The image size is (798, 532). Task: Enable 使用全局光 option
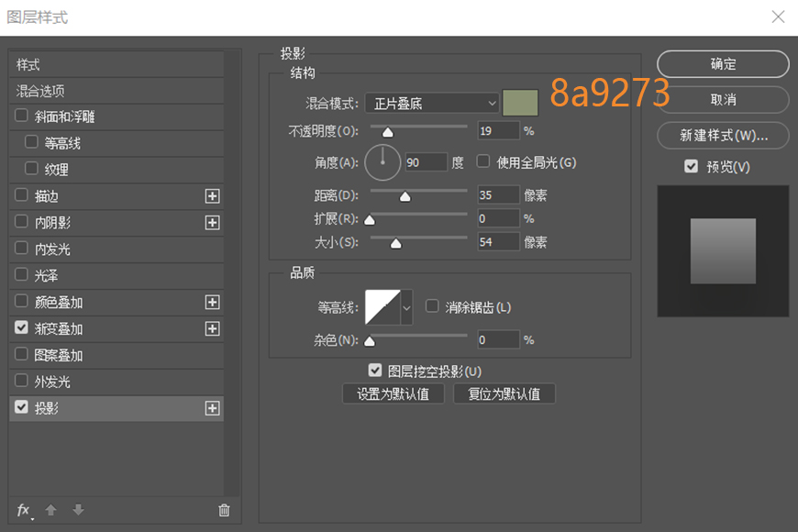tap(483, 161)
